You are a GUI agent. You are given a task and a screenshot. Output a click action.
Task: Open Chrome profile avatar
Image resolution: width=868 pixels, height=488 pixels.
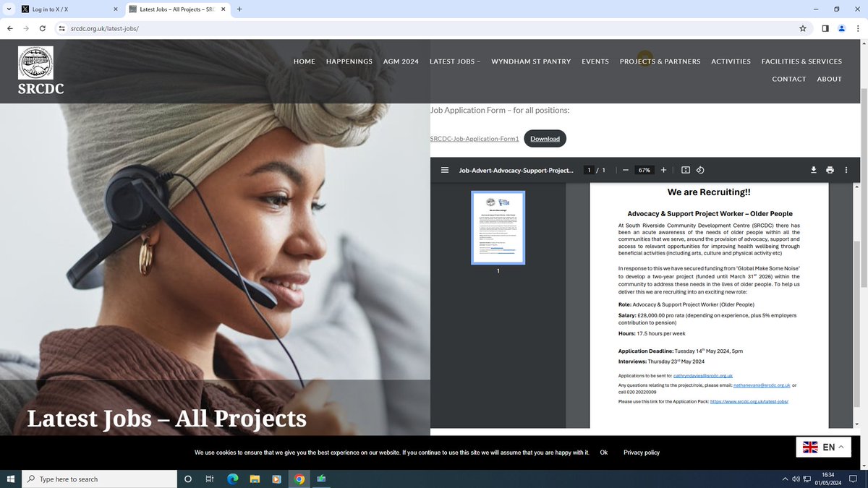(x=842, y=28)
